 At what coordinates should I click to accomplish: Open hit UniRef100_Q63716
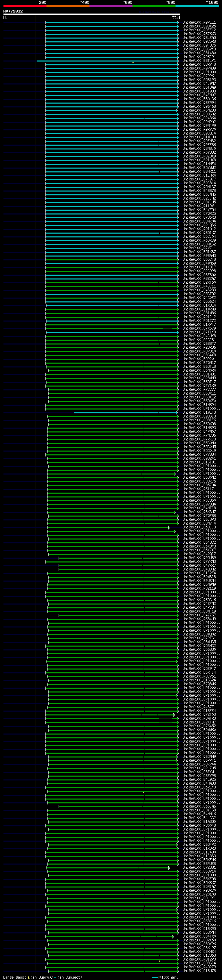point(199,921)
